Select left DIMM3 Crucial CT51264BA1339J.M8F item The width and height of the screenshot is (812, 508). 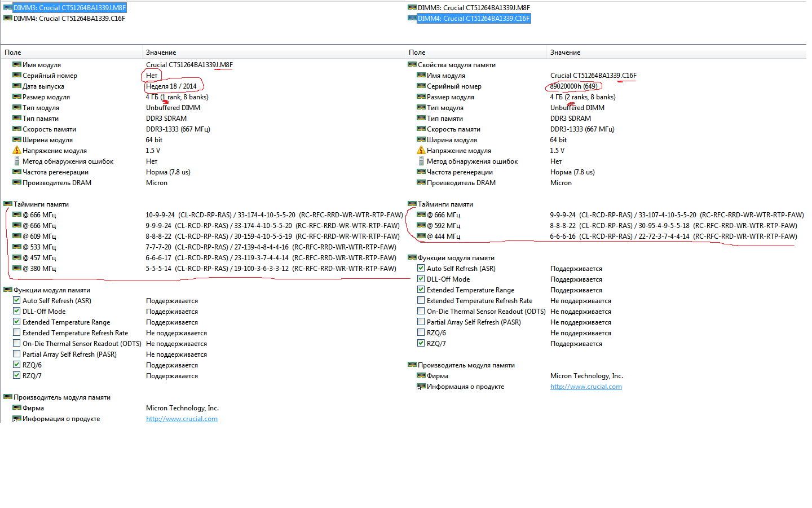(x=69, y=8)
